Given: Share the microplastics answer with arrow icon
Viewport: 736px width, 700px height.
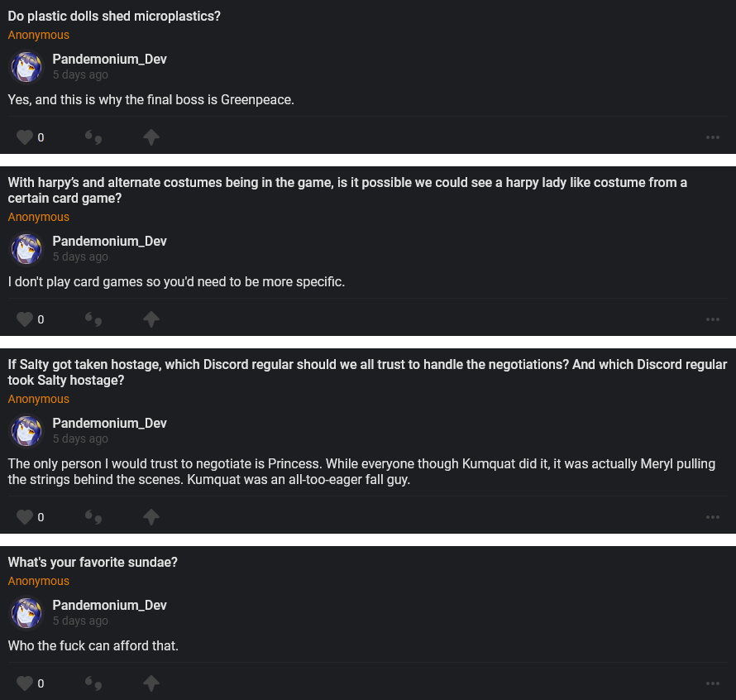Looking at the screenshot, I should (151, 137).
